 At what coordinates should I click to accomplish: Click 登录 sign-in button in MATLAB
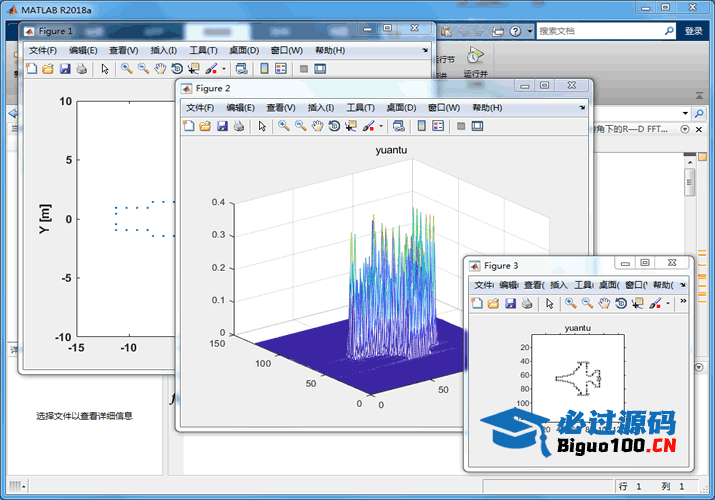click(x=694, y=31)
